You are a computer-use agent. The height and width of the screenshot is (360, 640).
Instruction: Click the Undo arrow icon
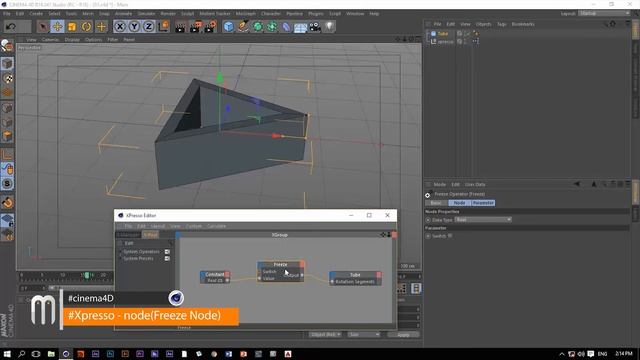click(x=11, y=27)
